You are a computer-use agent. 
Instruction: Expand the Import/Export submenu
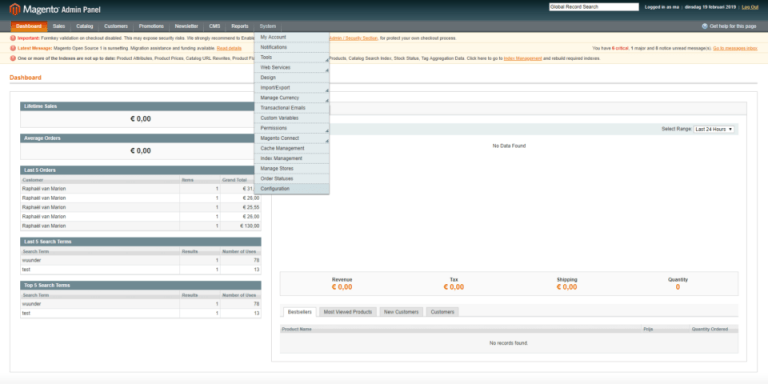pos(291,88)
